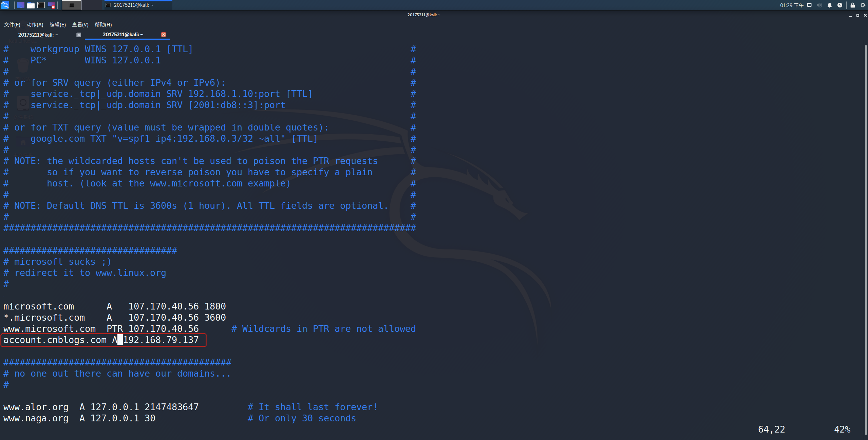Open the file manager launcher
The width and height of the screenshot is (868, 440).
(31, 5)
